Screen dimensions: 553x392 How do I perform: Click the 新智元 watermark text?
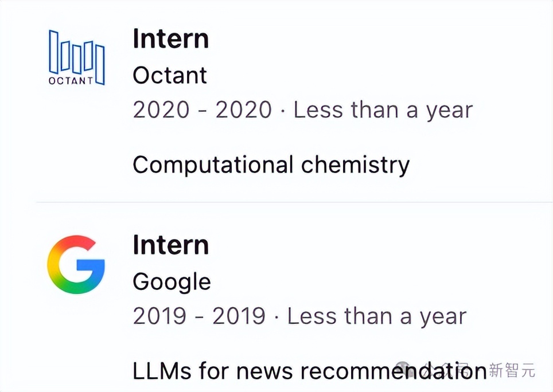(512, 371)
